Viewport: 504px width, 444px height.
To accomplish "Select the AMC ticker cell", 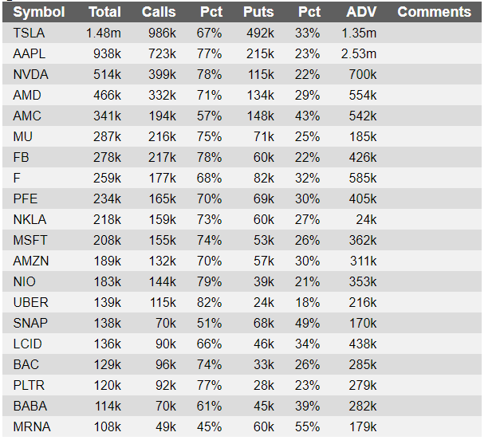I will coord(27,116).
